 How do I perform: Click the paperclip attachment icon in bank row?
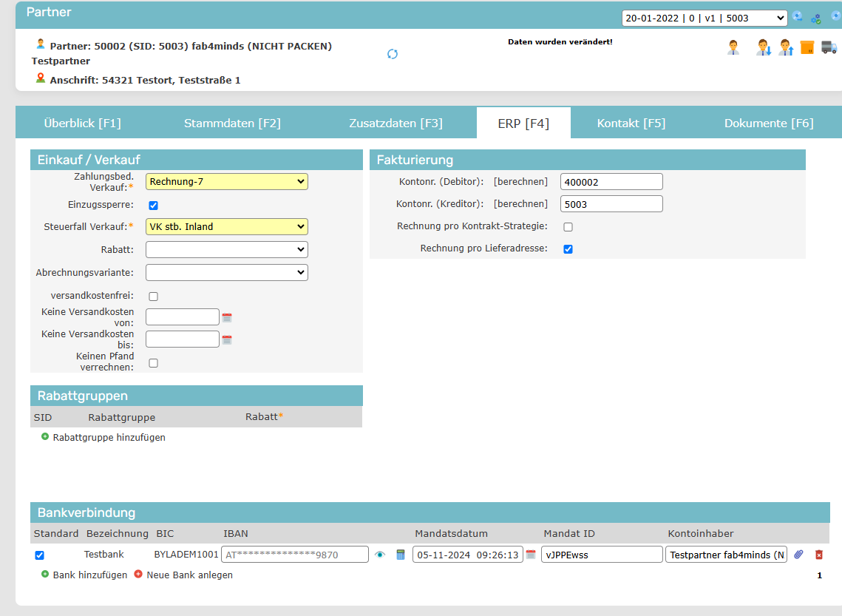[x=798, y=555]
